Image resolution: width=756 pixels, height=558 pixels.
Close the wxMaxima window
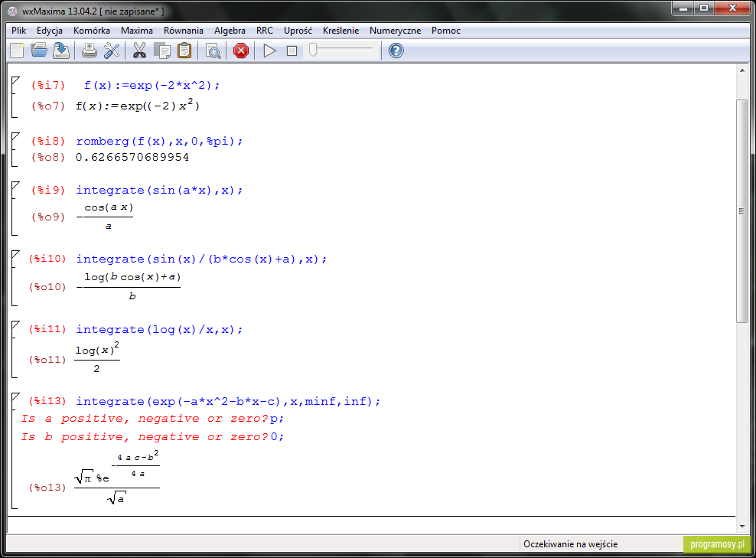(x=732, y=8)
